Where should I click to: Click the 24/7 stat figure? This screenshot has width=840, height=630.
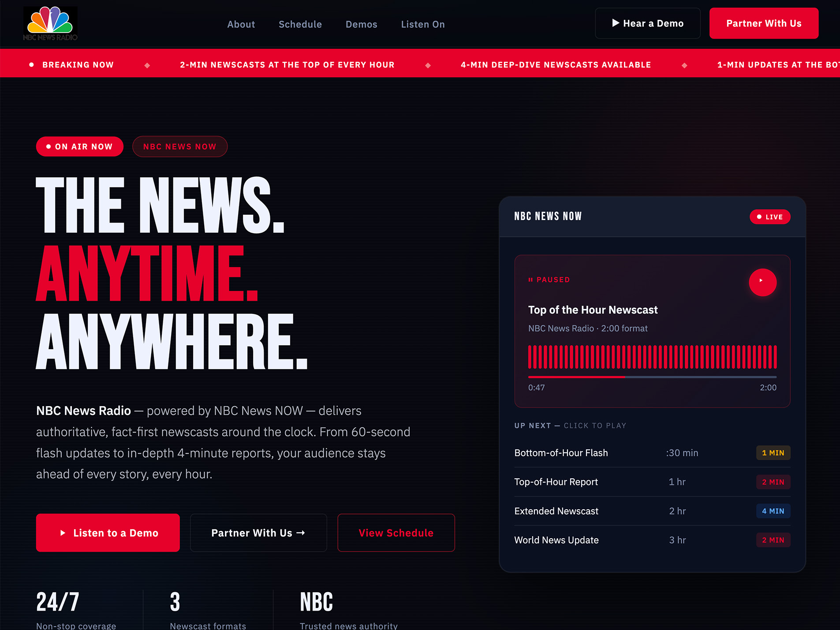click(57, 602)
